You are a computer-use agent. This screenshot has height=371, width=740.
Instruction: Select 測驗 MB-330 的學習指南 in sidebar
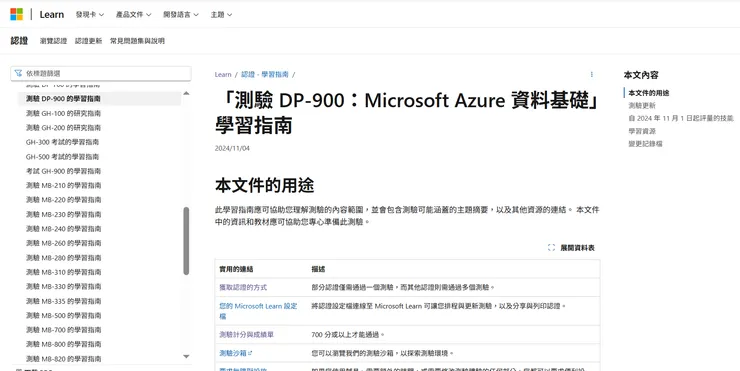click(x=63, y=287)
